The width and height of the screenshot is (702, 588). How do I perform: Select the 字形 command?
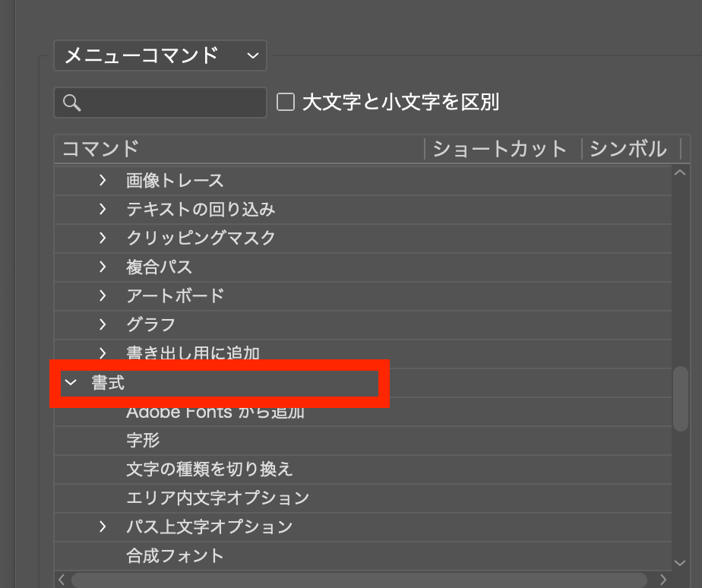(x=143, y=440)
